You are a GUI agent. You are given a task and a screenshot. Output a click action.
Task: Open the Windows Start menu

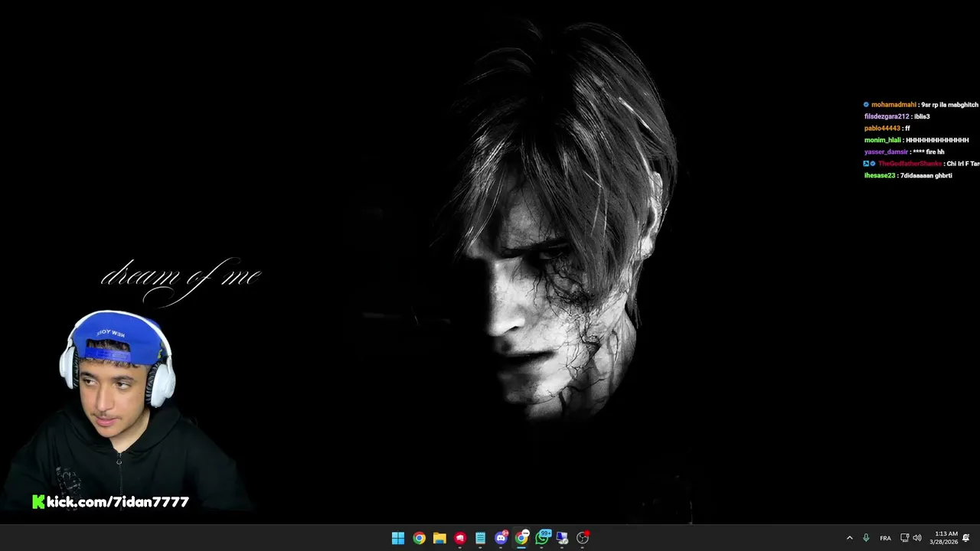tap(398, 538)
